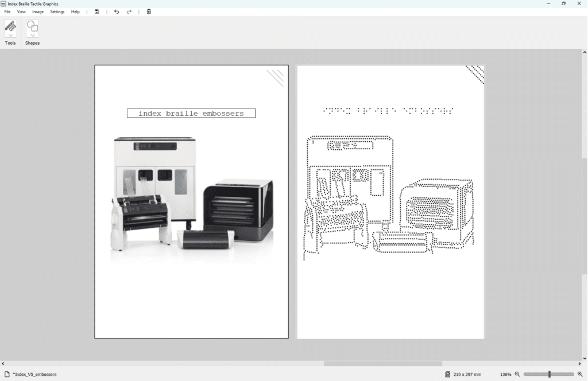Open the Image menu
This screenshot has width=588, height=381.
(x=38, y=11)
